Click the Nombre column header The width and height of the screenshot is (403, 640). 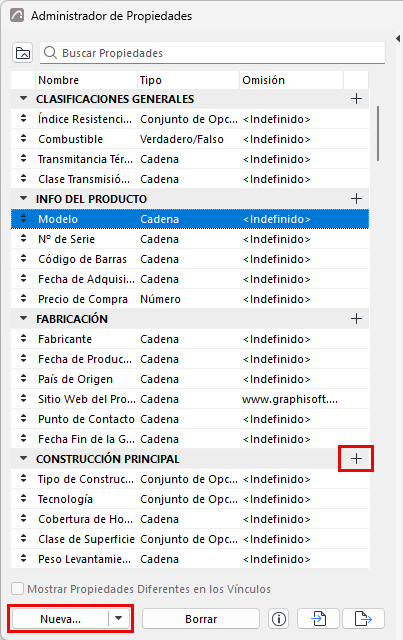tap(86, 80)
